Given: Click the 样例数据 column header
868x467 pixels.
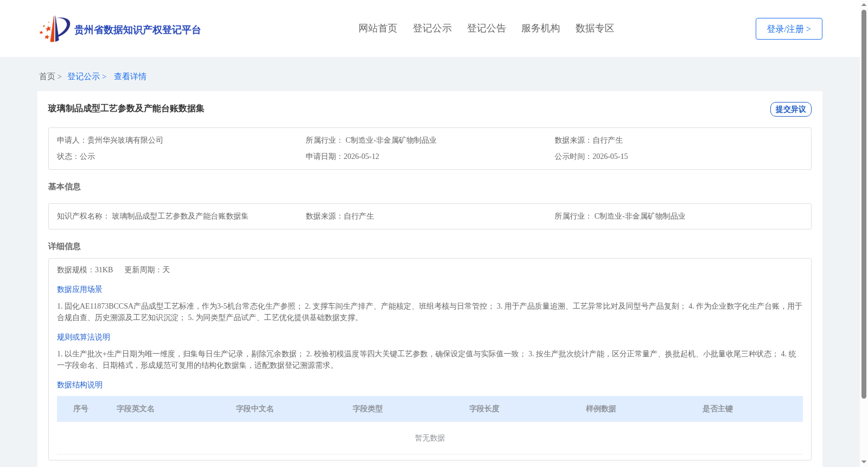Looking at the screenshot, I should click(x=601, y=409).
